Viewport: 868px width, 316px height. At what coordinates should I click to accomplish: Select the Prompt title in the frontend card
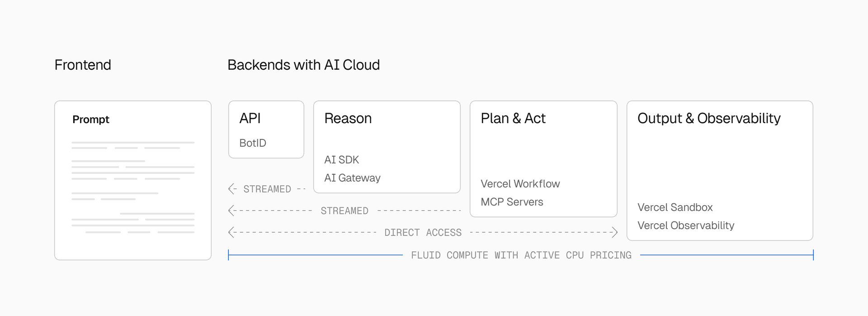click(x=91, y=120)
